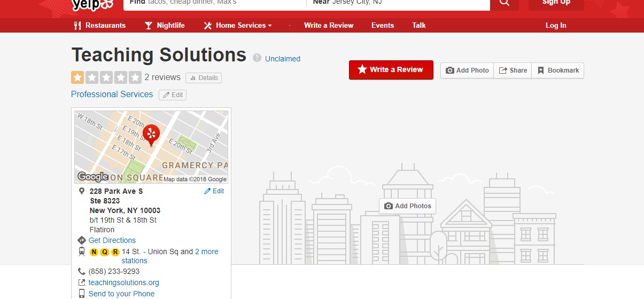Image resolution: width=644 pixels, height=299 pixels.
Task: Click the Google logo on map
Action: [x=92, y=177]
